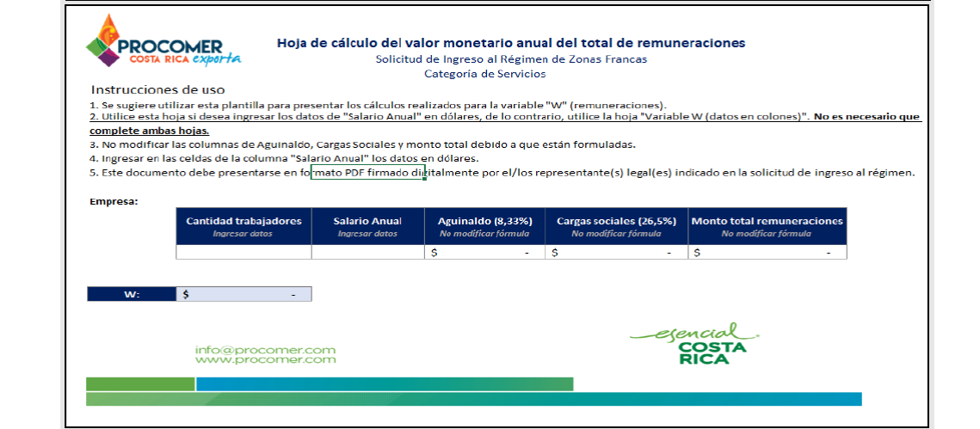Image resolution: width=980 pixels, height=429 pixels.
Task: Select the Aguinaldo (8,33%) header cell
Action: point(484,226)
